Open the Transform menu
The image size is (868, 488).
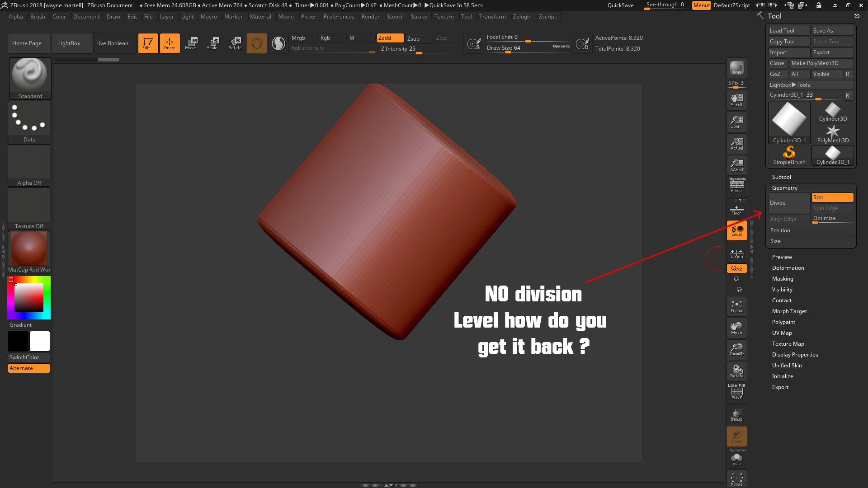point(492,17)
